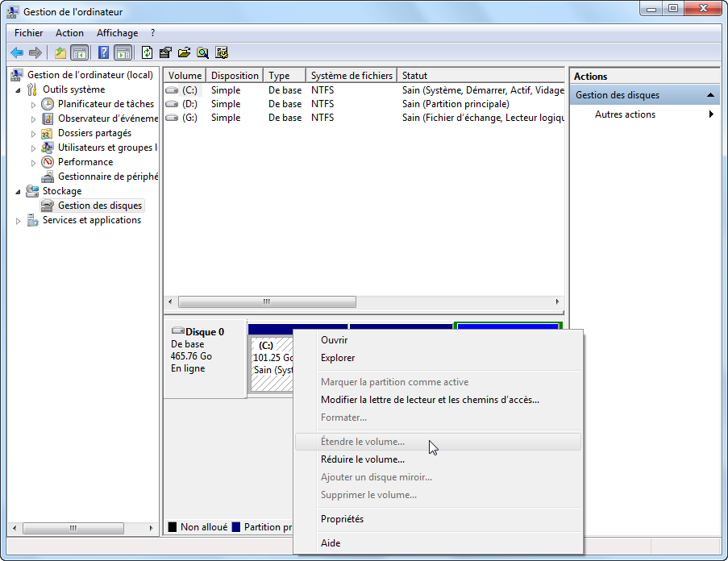
Task: Select the Disque 0 label panel
Action: 205,359
